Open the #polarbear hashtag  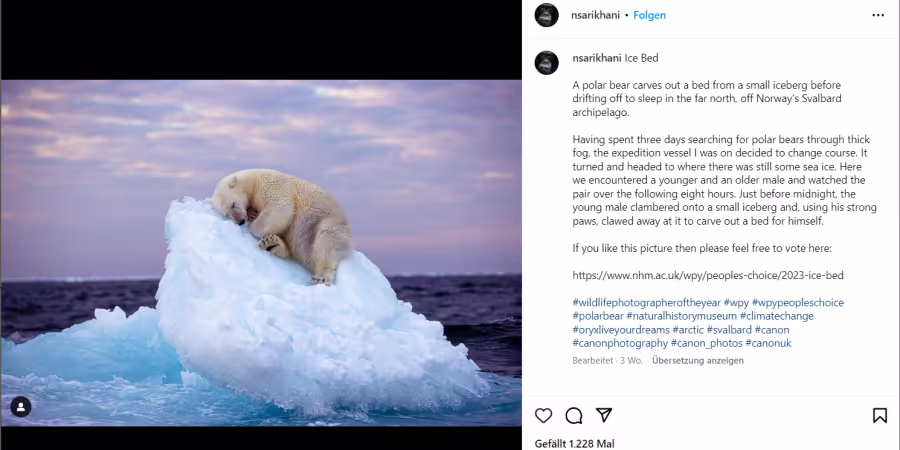[x=598, y=316]
